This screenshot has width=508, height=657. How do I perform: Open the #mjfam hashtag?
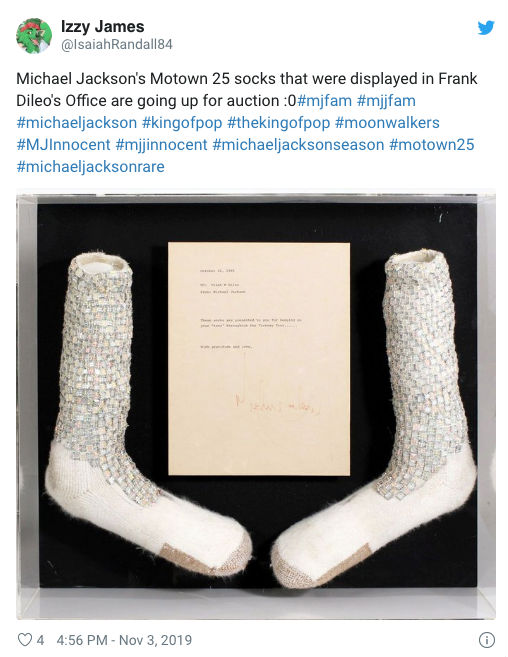[x=324, y=101]
